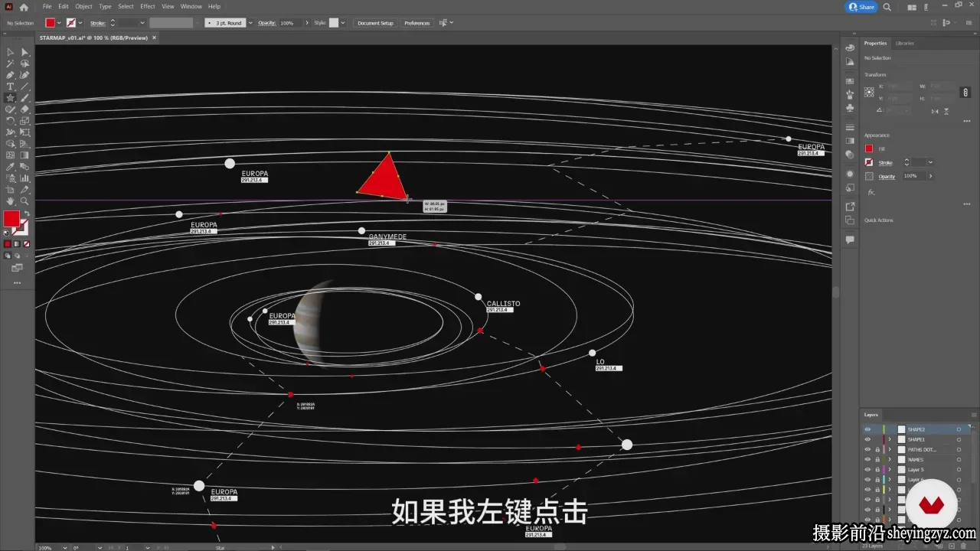Select the Line Segment tool
Viewport: 980px width, 551px height.
tap(24, 86)
